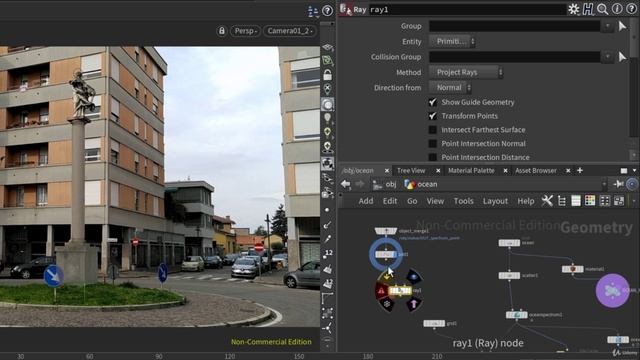Open the Tools menu in network editor
The width and height of the screenshot is (640, 360).
(464, 201)
